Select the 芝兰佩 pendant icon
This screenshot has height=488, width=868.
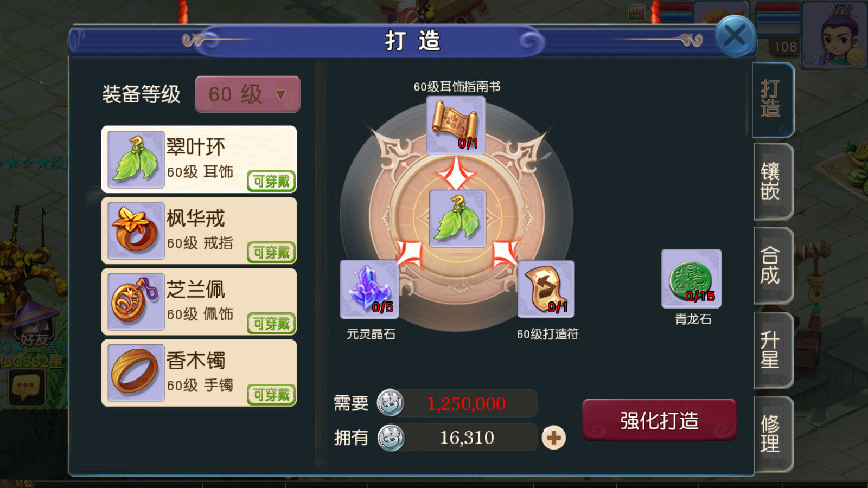tap(136, 301)
